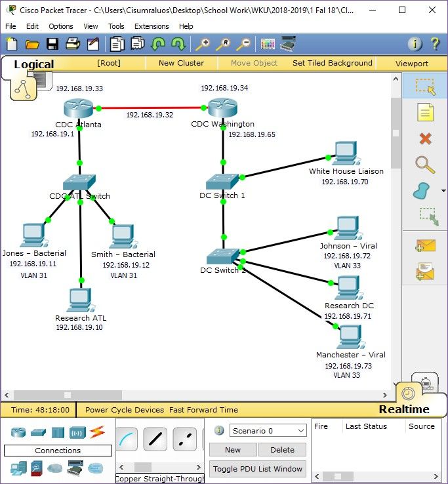
Task: Click the Print icon
Action: (x=73, y=44)
